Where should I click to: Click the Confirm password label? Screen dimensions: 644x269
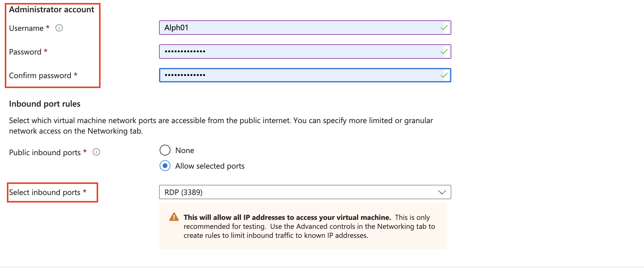(x=40, y=75)
